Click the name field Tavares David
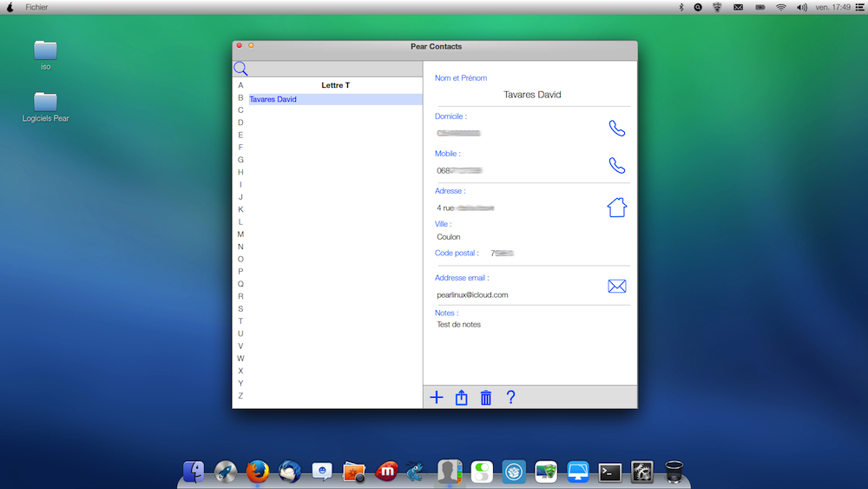Viewport: 868px width, 489px height. [532, 95]
